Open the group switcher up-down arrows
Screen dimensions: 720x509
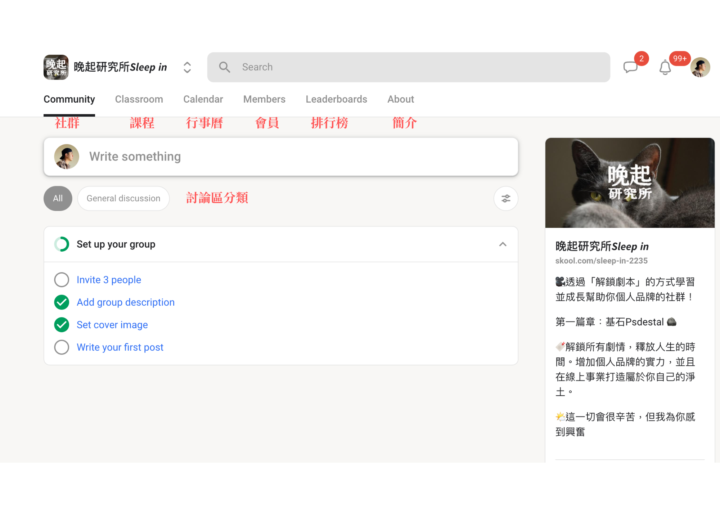187,68
